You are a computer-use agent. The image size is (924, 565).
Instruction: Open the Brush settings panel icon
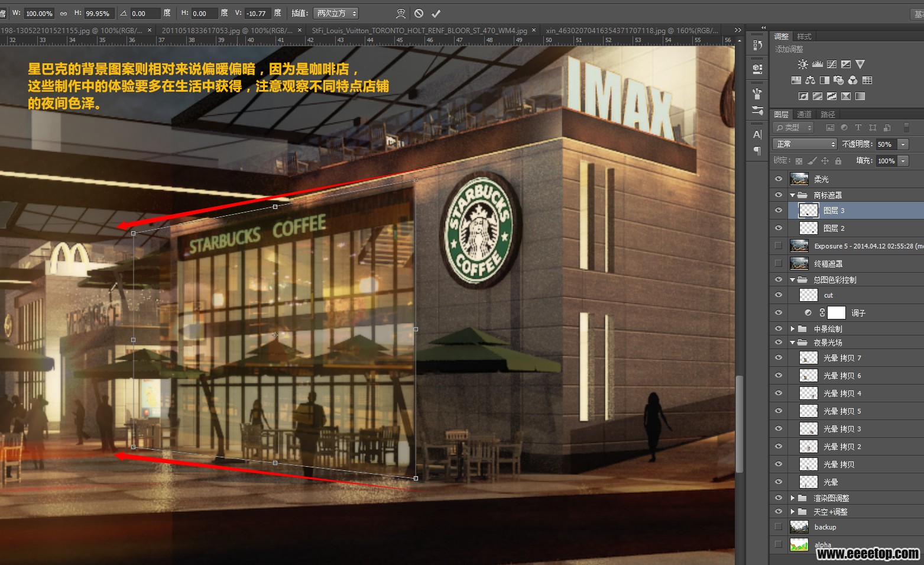pos(757,110)
